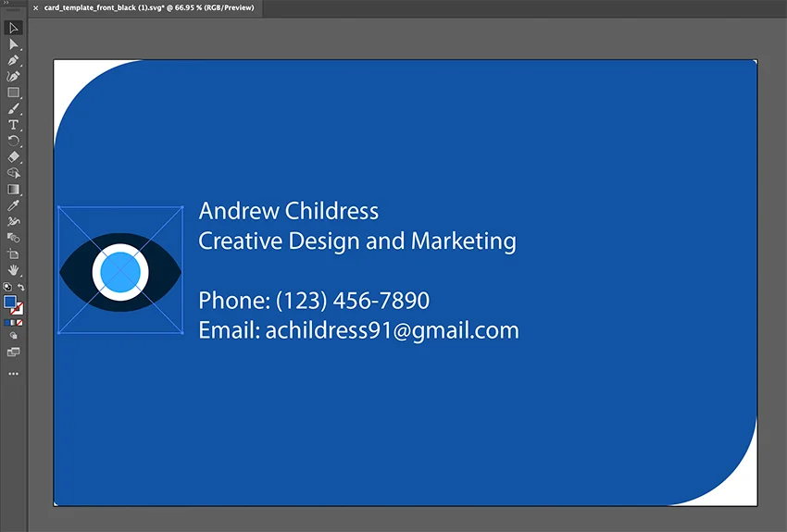
Task: Select the Type tool
Action: [13, 125]
